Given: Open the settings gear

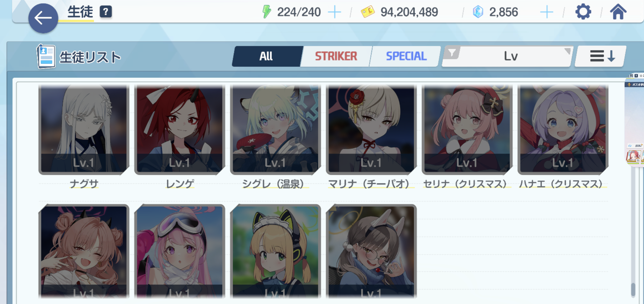Looking at the screenshot, I should (583, 12).
